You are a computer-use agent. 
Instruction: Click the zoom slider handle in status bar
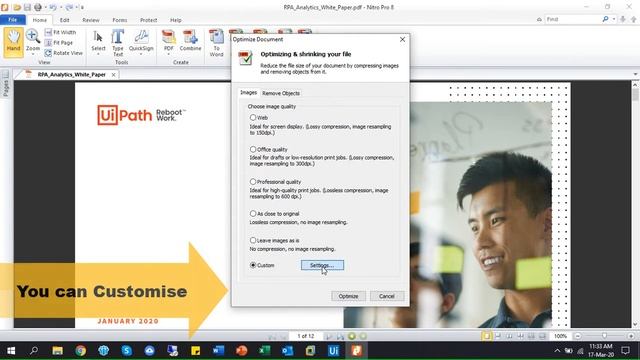point(604,336)
